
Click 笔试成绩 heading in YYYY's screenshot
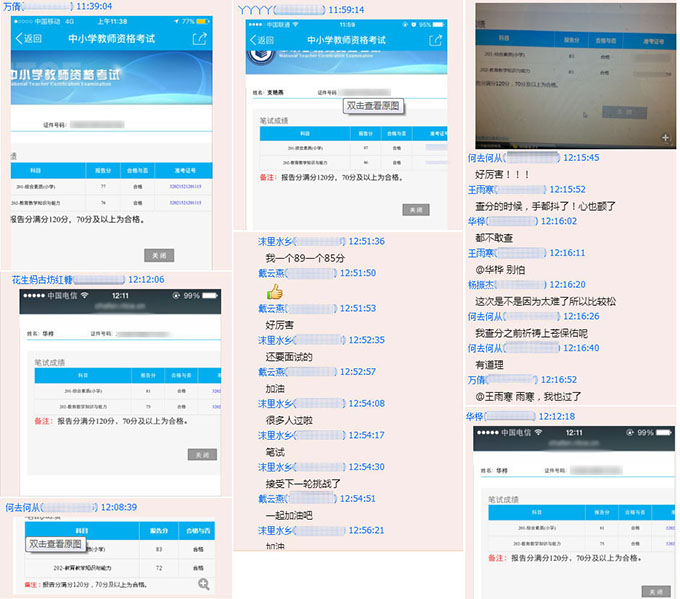(274, 121)
